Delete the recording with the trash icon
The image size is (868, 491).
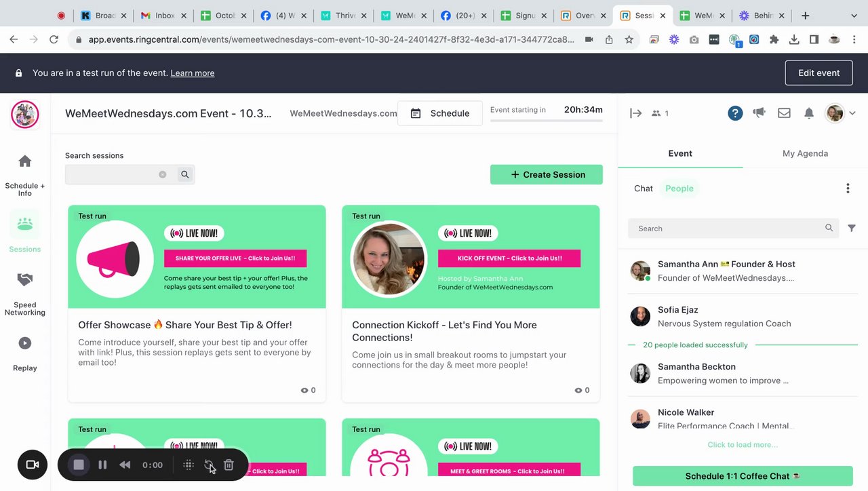tap(229, 465)
